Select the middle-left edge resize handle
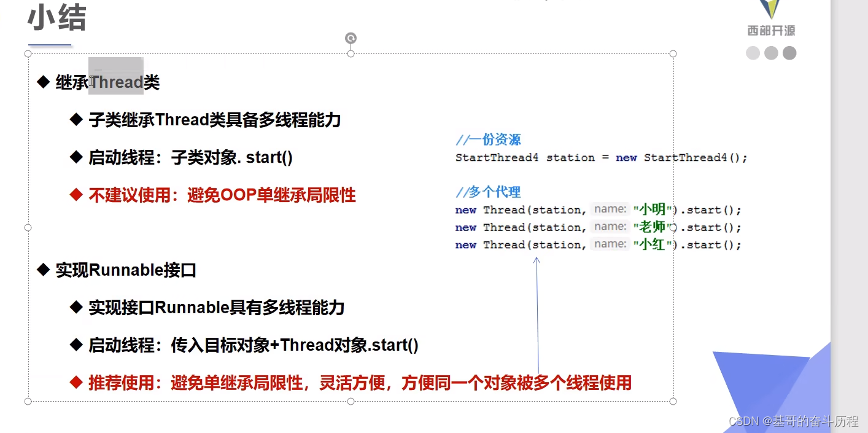 tap(28, 227)
